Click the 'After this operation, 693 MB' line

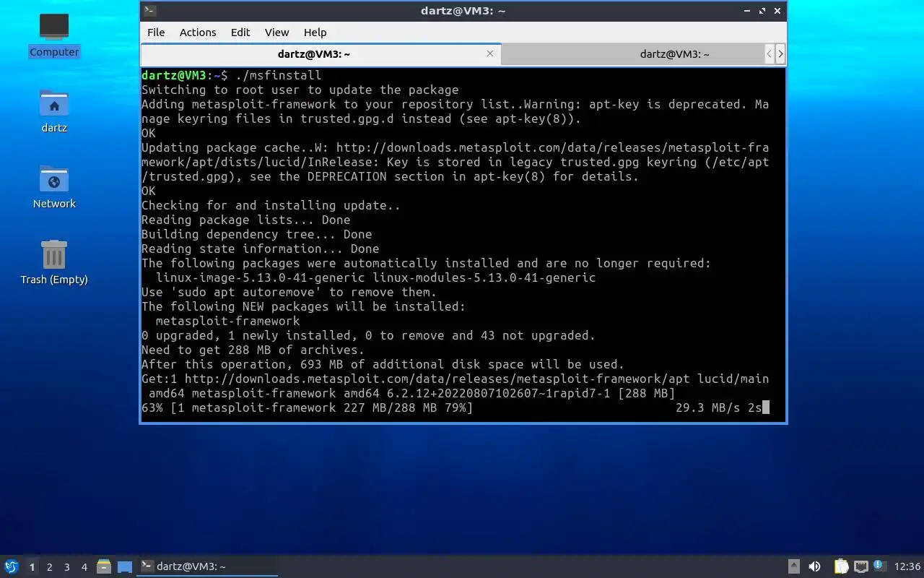pos(383,364)
